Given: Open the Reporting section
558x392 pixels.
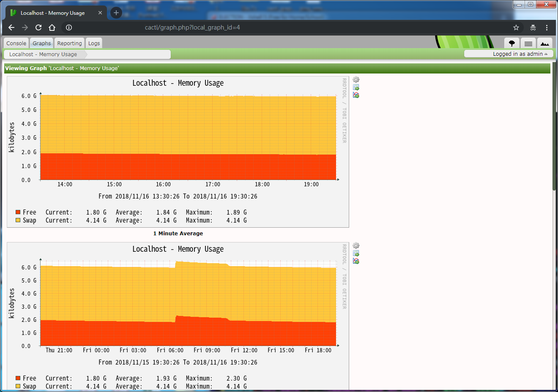Looking at the screenshot, I should 69,43.
